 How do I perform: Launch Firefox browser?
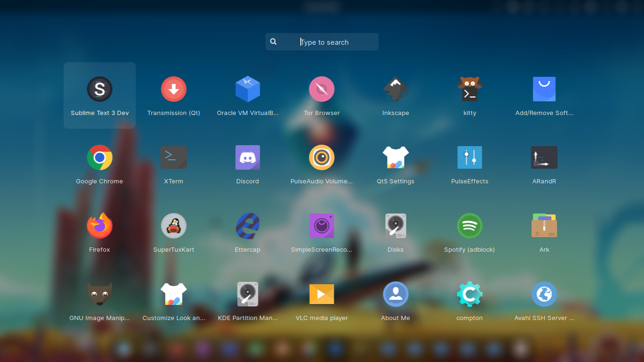click(99, 226)
